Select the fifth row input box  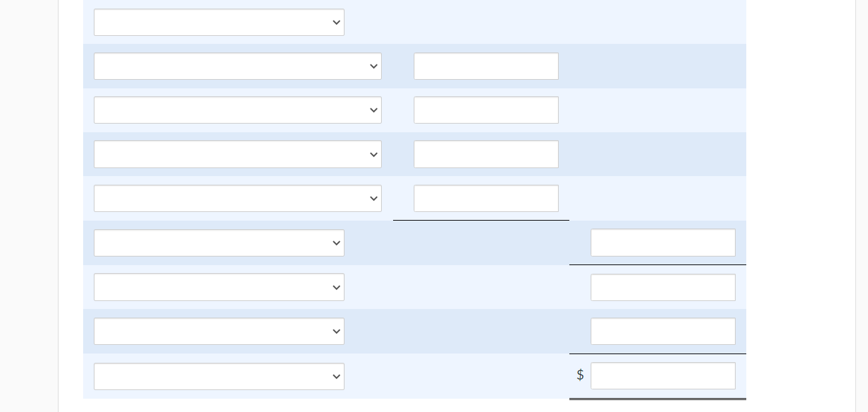[486, 198]
